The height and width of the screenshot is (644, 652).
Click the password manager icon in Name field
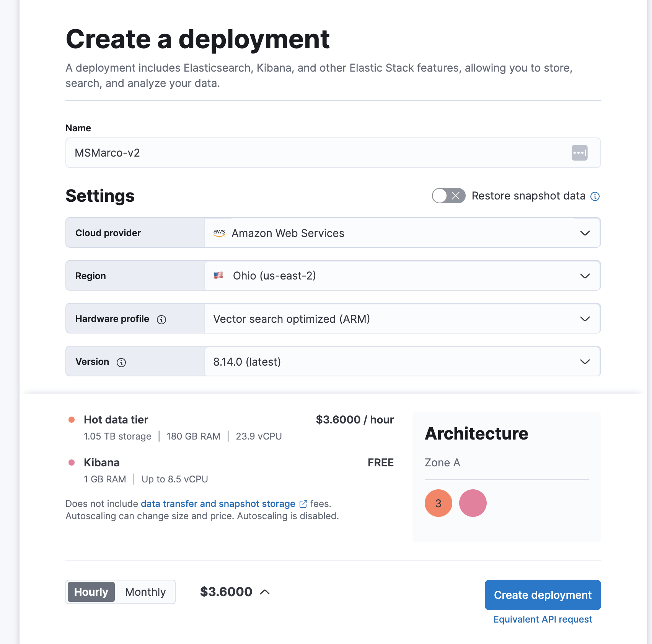[579, 153]
